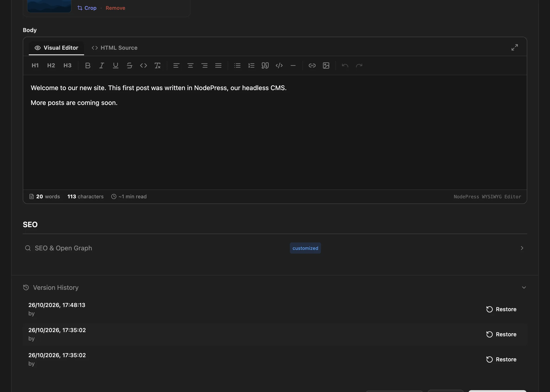The image size is (550, 392).
Task: Click the '26/10/2026, 17:48:13' timestamp
Action: 57,305
